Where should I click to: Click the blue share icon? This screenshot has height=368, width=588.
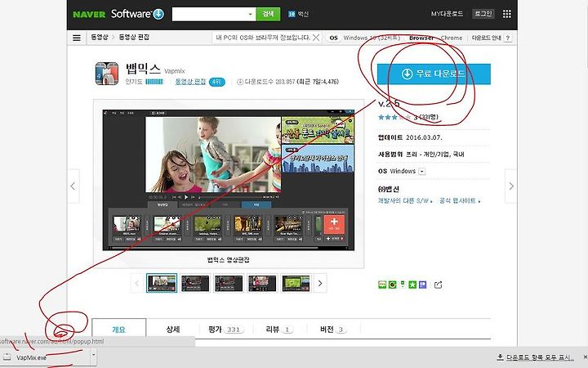(423, 285)
